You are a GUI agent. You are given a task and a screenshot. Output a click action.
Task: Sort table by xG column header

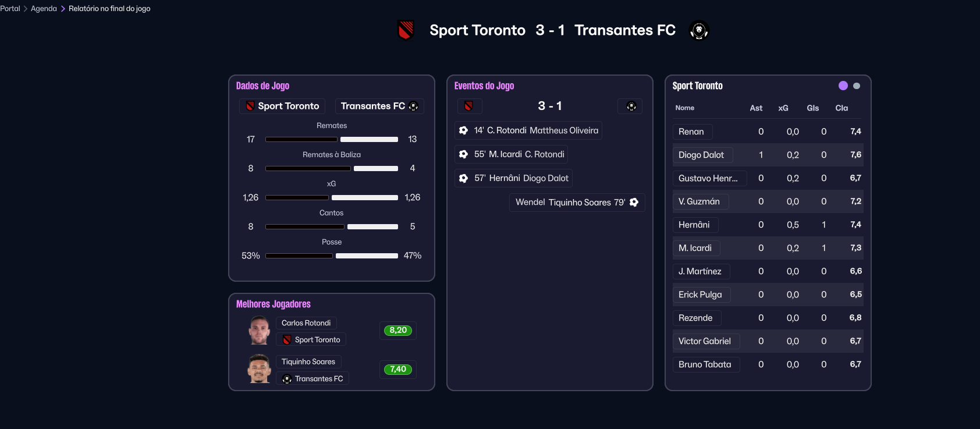[x=783, y=108]
